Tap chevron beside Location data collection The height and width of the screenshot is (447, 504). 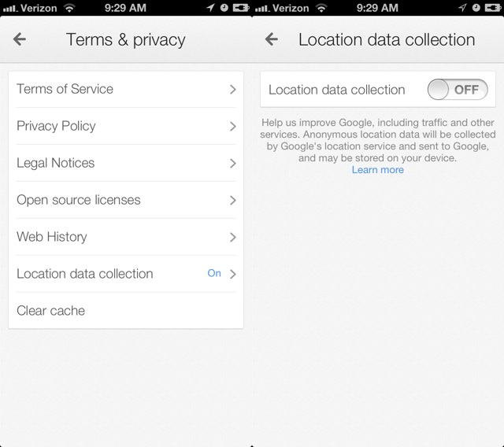tap(233, 274)
